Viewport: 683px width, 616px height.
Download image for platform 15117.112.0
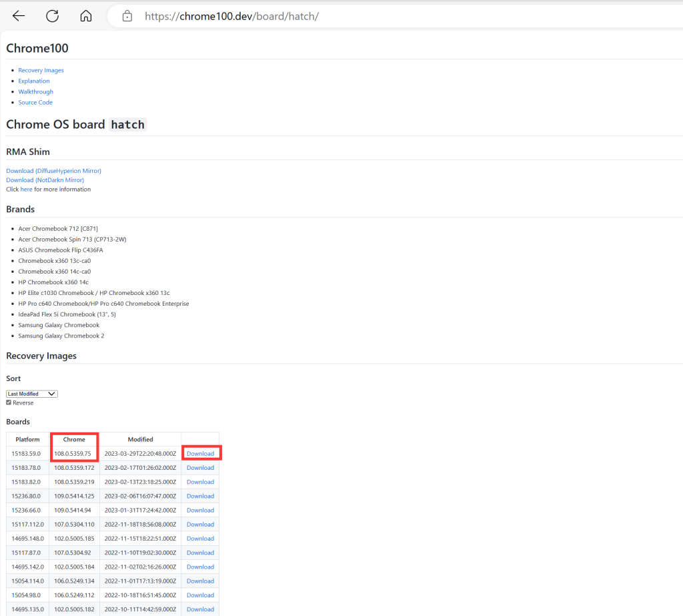[x=200, y=525]
